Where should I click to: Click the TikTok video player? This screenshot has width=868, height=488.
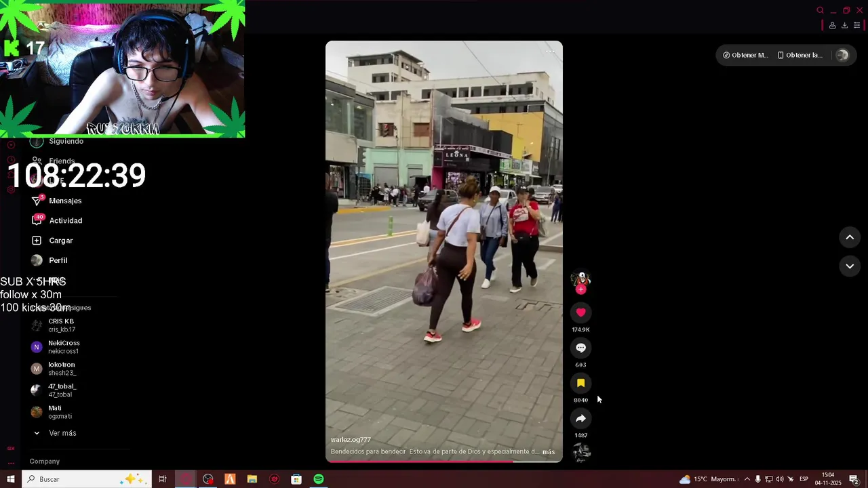[x=444, y=251]
